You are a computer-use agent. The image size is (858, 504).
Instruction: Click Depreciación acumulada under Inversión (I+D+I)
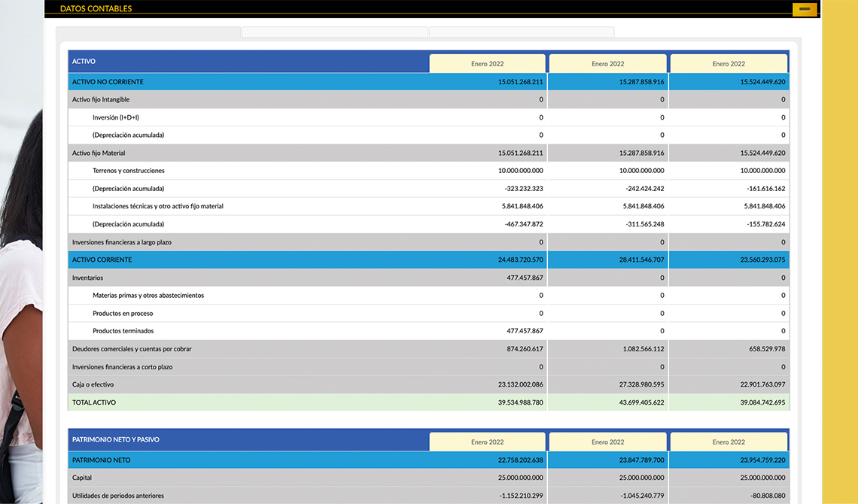(128, 135)
